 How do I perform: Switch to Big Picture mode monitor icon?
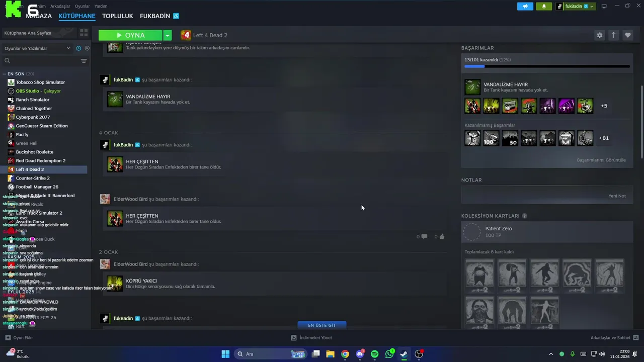click(604, 6)
